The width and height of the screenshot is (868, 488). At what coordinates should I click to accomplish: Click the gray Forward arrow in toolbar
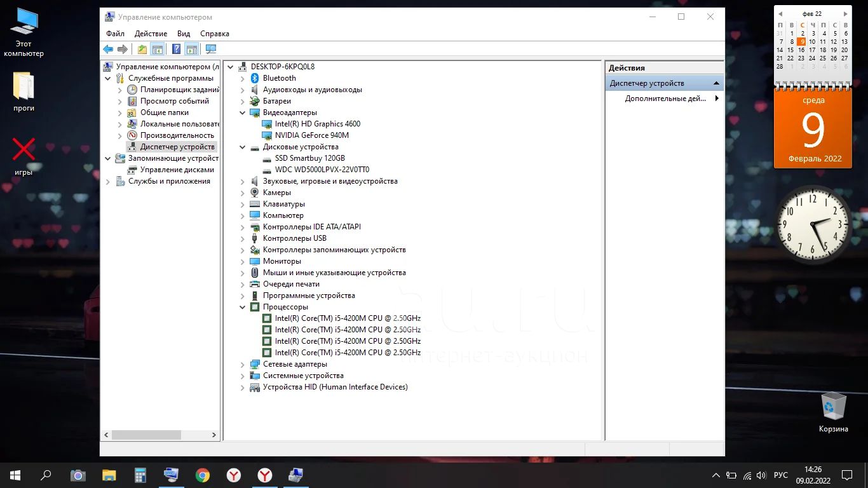coord(123,49)
